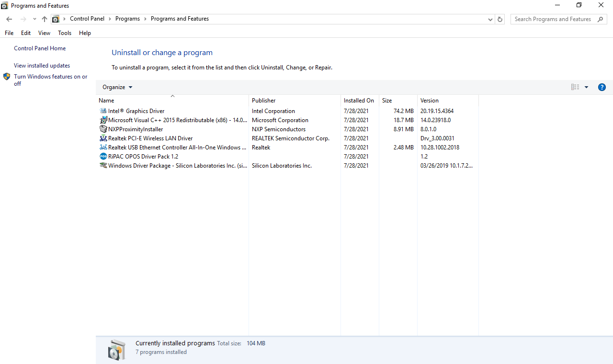Viewport: 613px width, 364px height.
Task: Go to Control Panel Home
Action: click(40, 48)
